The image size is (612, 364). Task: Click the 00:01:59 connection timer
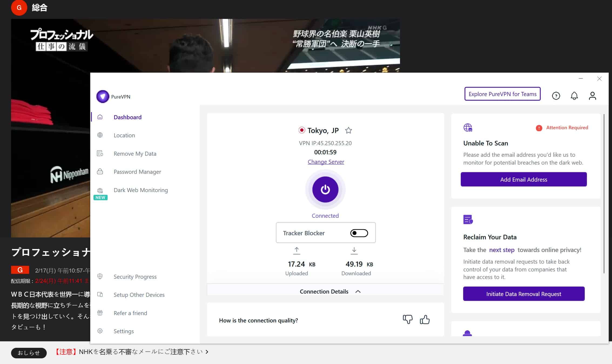point(325,152)
